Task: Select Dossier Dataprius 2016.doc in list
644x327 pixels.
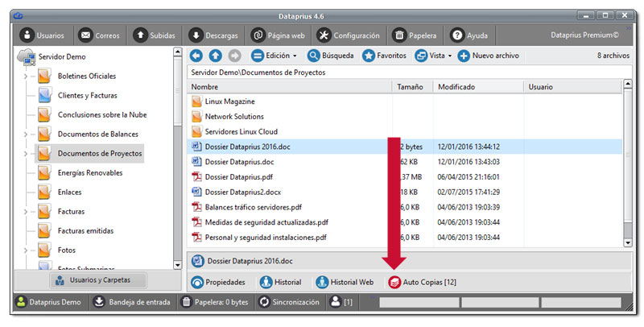Action: [248, 147]
